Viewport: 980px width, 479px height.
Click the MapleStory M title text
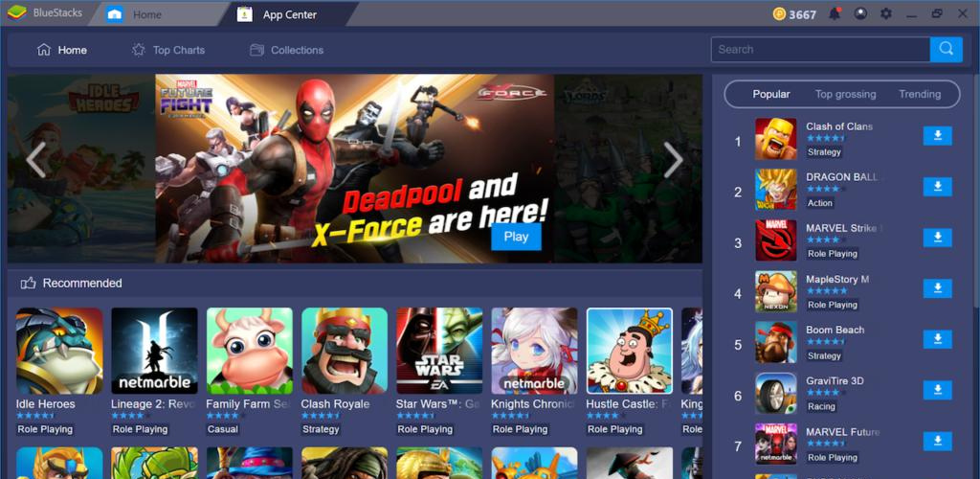click(837, 279)
